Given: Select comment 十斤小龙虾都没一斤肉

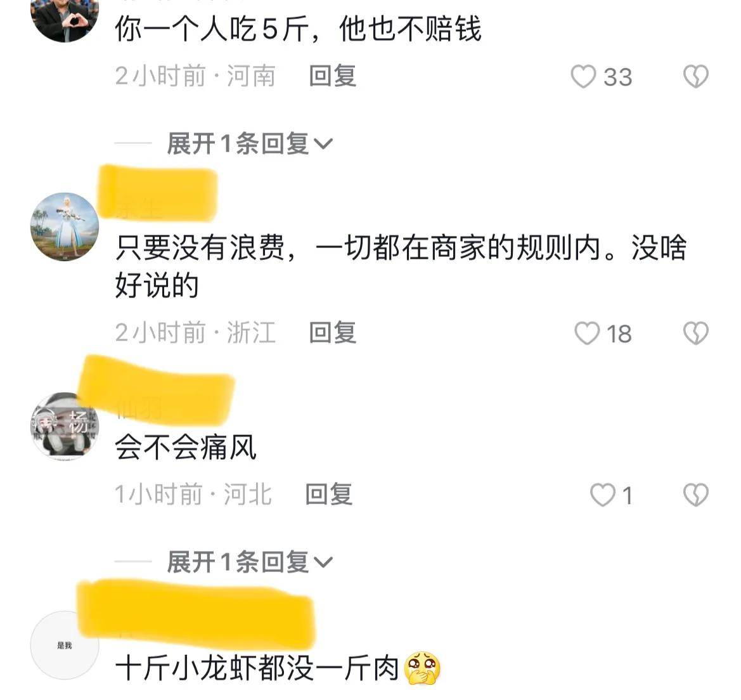Looking at the screenshot, I should tap(257, 668).
